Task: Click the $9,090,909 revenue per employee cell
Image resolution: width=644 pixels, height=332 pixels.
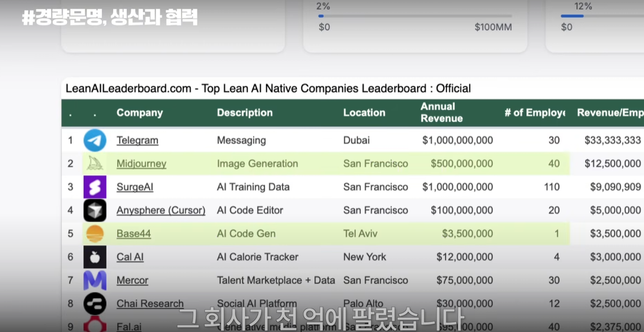Action: point(616,187)
